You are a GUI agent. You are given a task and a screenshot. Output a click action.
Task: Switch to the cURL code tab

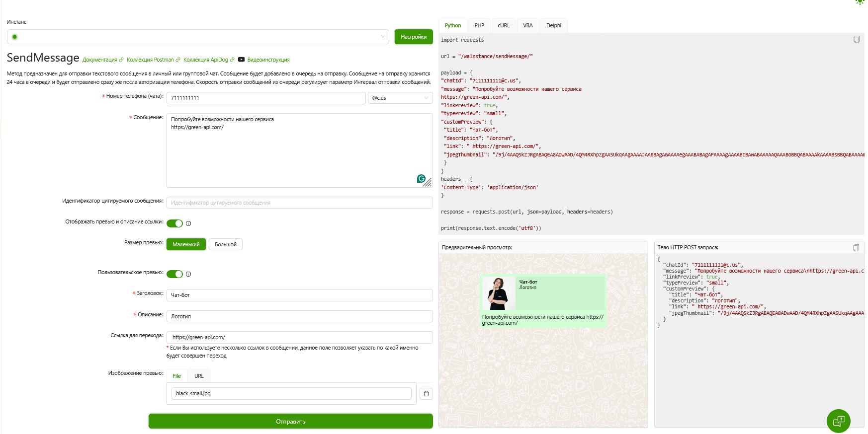pyautogui.click(x=503, y=25)
